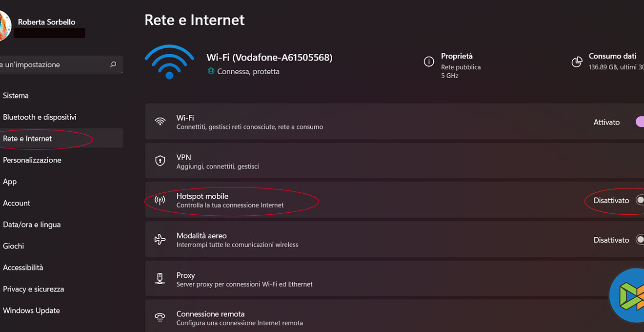
Task: Open the VPN settings row
Action: click(342, 161)
